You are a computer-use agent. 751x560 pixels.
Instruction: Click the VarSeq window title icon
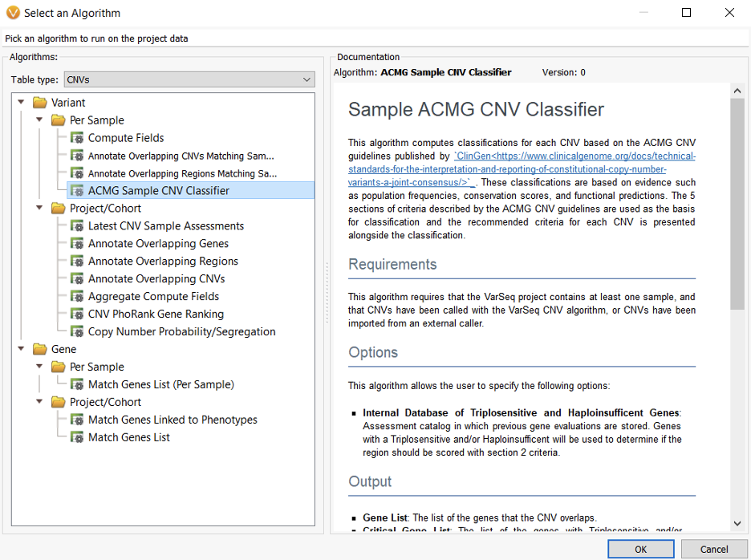13,13
